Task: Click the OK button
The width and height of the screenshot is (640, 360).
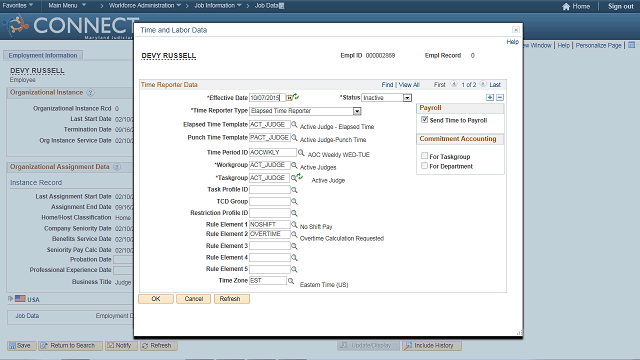Action: pyautogui.click(x=156, y=299)
